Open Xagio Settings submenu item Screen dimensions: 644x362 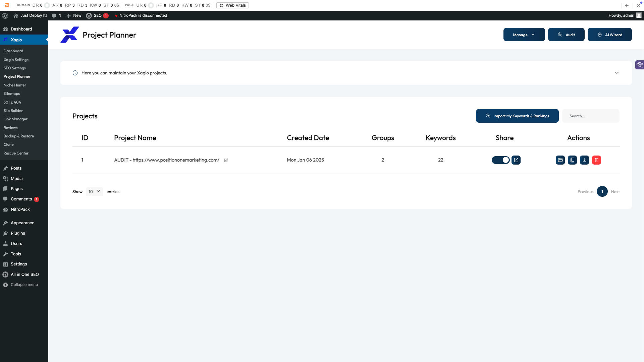click(x=16, y=60)
